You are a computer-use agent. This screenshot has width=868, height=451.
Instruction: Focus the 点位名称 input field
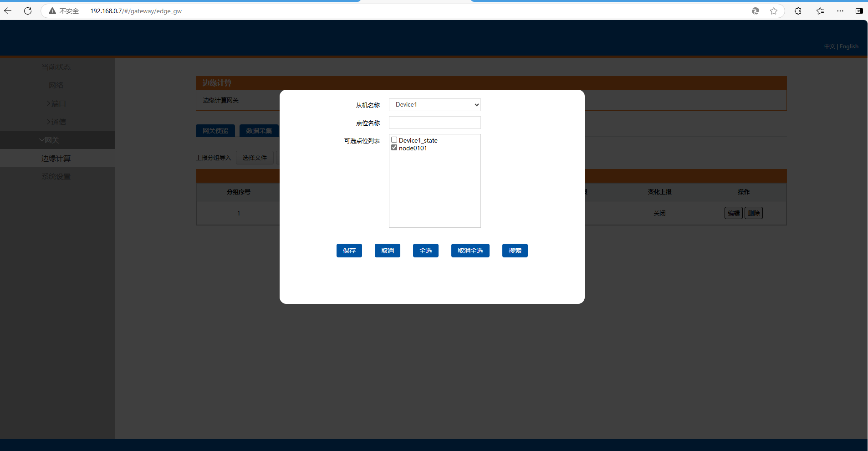435,123
